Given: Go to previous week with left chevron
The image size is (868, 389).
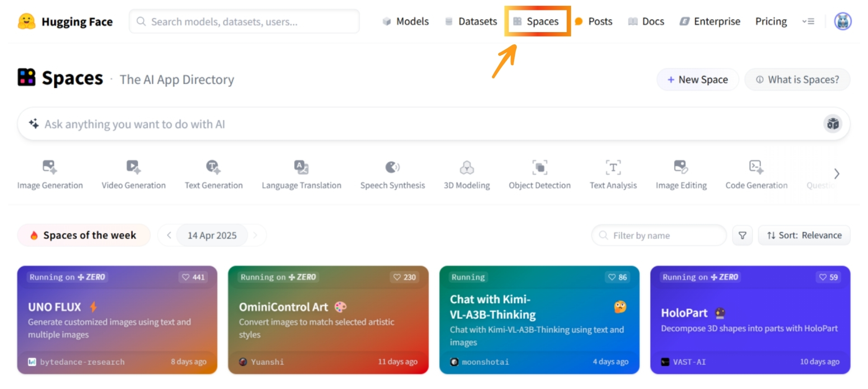Looking at the screenshot, I should coord(169,235).
